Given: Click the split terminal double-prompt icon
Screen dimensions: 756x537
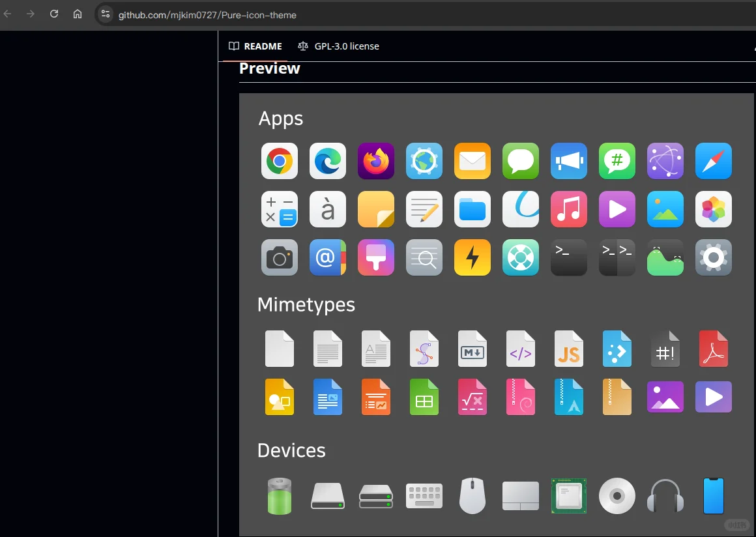Looking at the screenshot, I should (617, 257).
